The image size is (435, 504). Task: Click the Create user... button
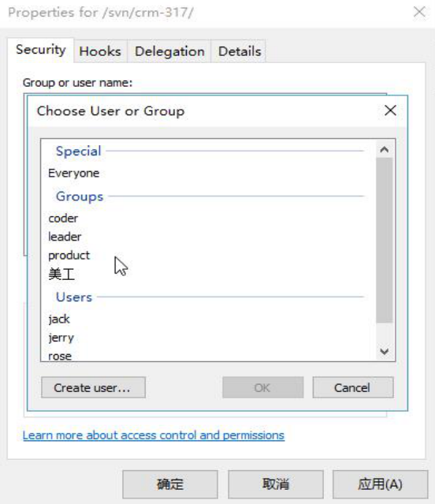click(x=93, y=387)
